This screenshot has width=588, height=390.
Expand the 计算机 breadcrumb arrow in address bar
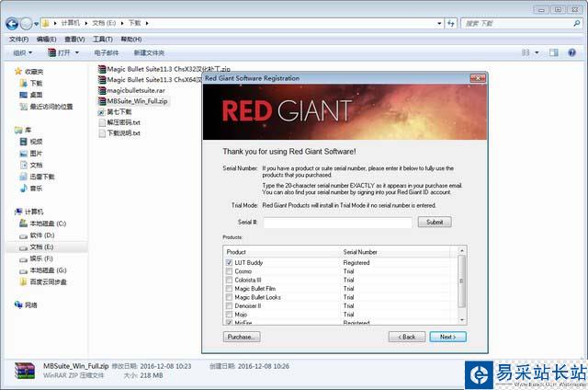click(85, 23)
